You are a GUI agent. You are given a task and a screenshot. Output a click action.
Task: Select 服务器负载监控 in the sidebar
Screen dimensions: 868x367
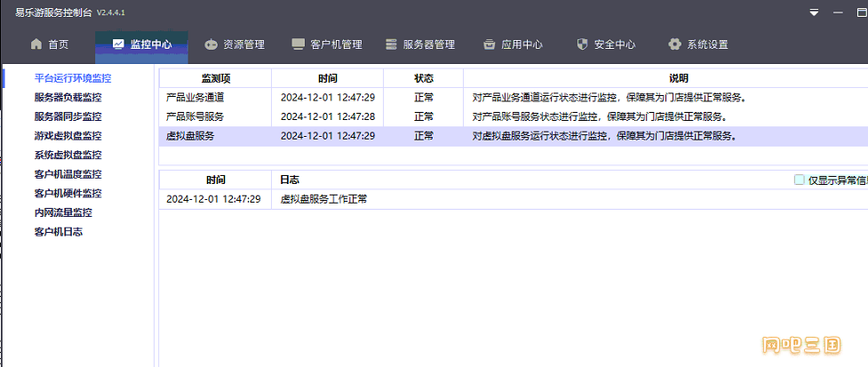(68, 98)
